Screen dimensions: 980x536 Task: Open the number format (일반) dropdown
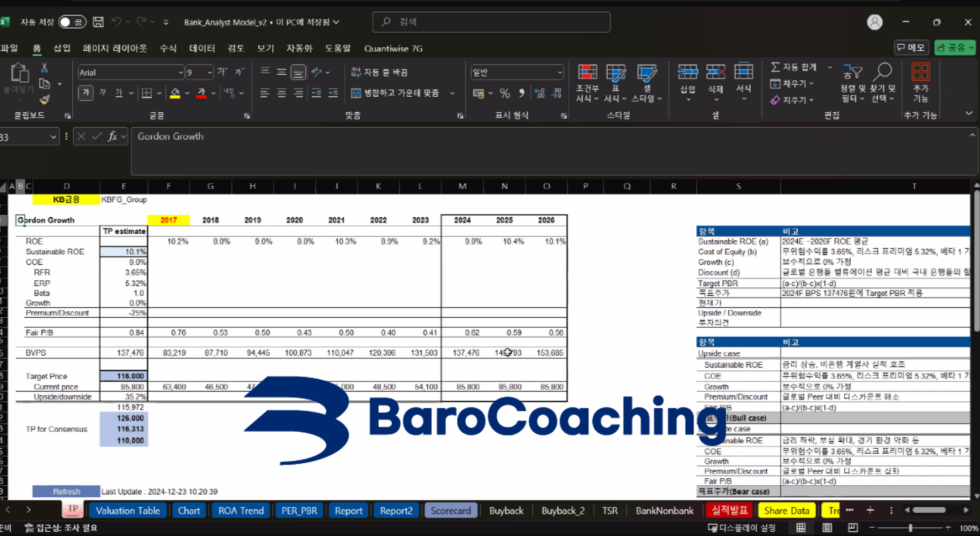pos(559,72)
